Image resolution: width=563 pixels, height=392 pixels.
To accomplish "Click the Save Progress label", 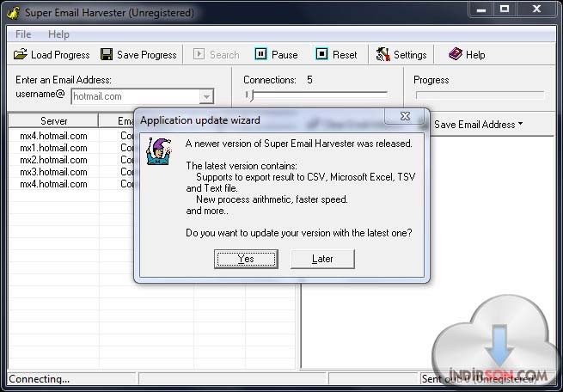I will 146,55.
